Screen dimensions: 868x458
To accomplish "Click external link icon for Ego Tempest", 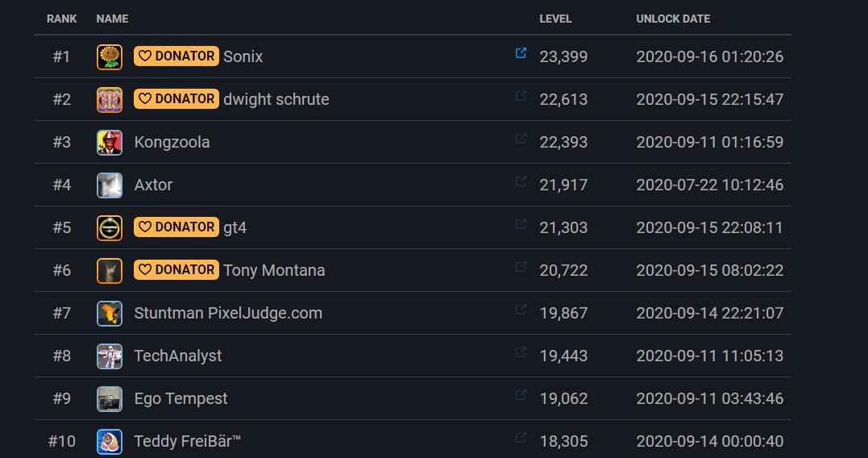I will pos(521,395).
